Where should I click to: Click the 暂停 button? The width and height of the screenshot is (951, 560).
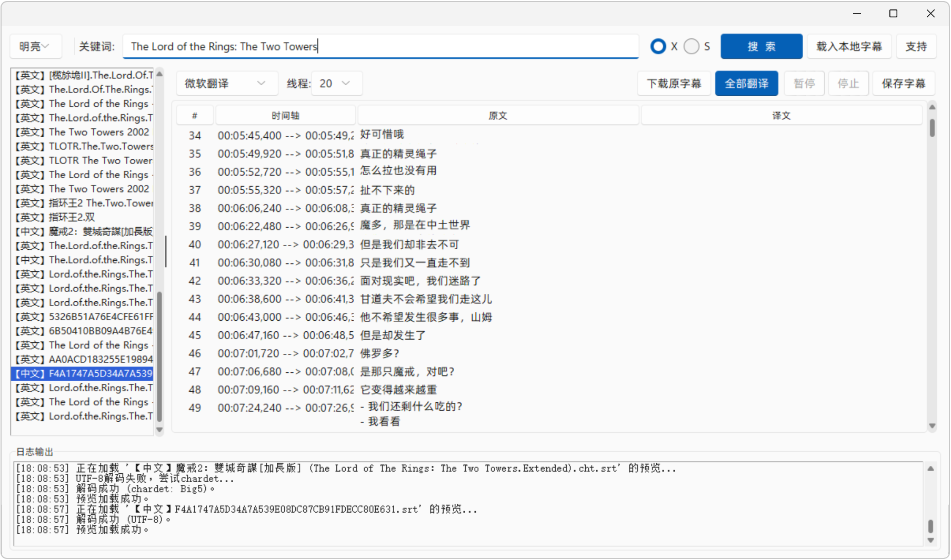(804, 83)
